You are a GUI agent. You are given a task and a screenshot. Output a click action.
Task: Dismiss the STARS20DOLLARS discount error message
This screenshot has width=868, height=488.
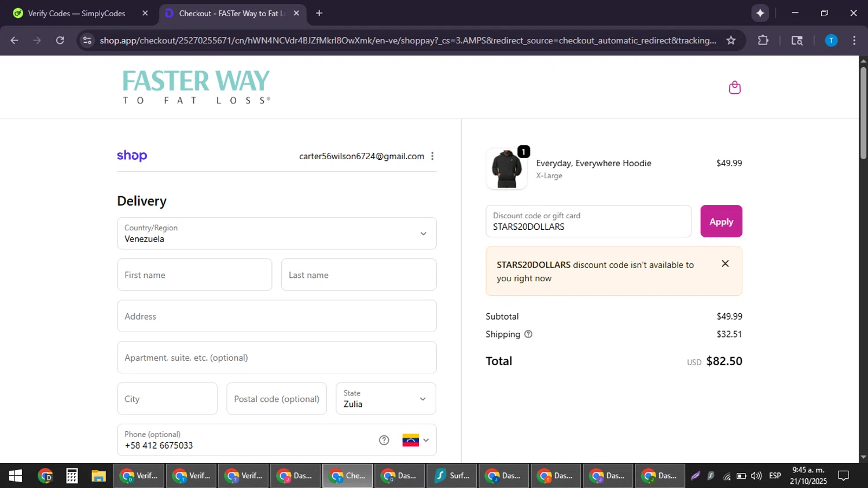pos(725,263)
